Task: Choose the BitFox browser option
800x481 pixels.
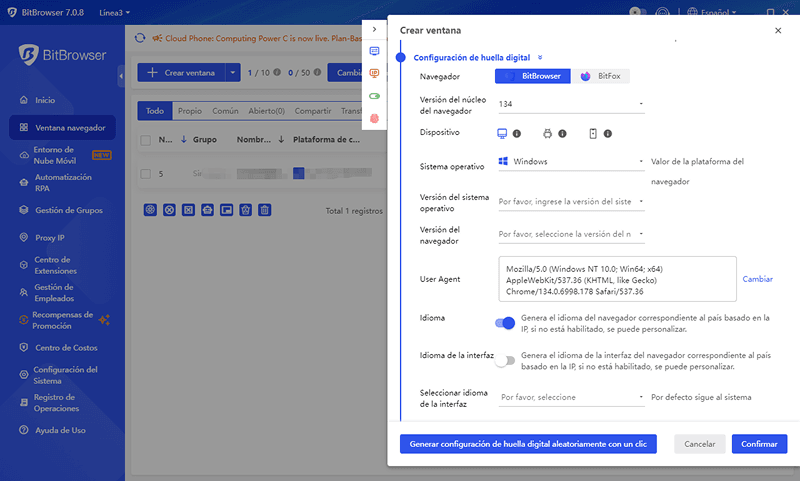Action: 600,76
